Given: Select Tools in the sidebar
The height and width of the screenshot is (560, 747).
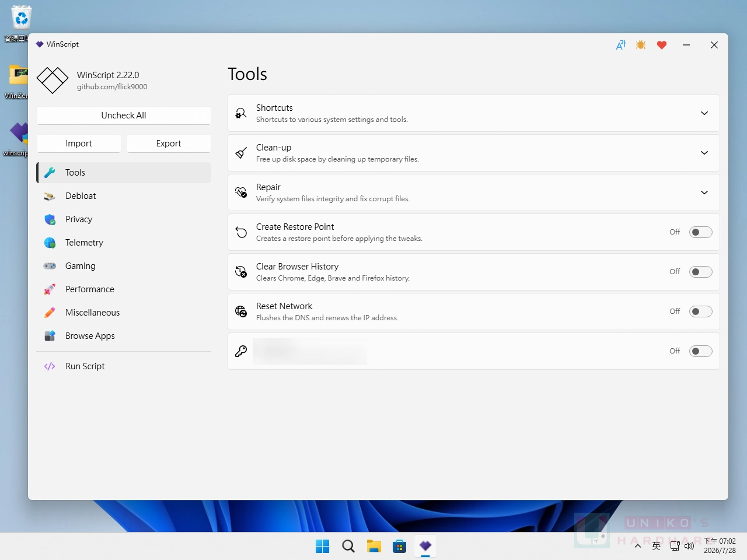Looking at the screenshot, I should point(124,173).
